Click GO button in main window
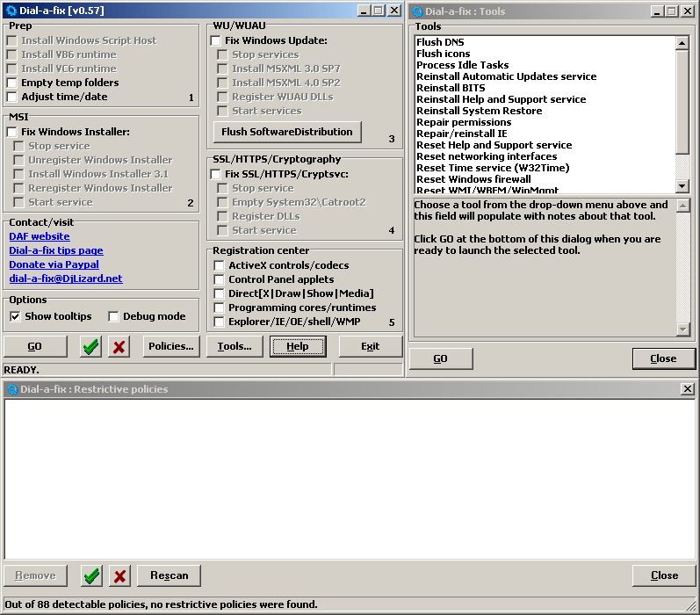 pos(35,346)
